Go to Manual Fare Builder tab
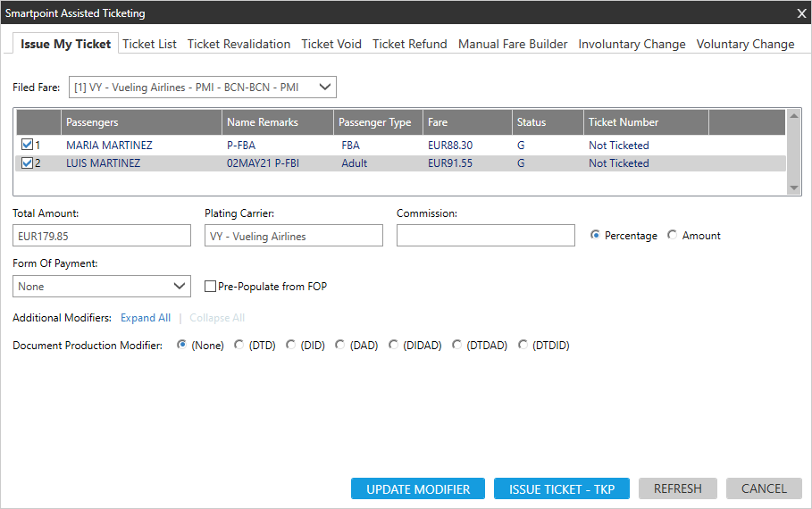 tap(513, 44)
